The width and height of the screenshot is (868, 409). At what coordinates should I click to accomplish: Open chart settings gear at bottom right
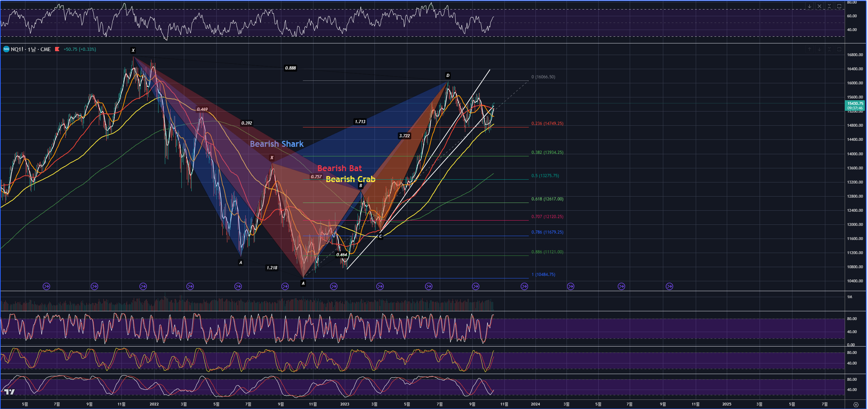856,404
